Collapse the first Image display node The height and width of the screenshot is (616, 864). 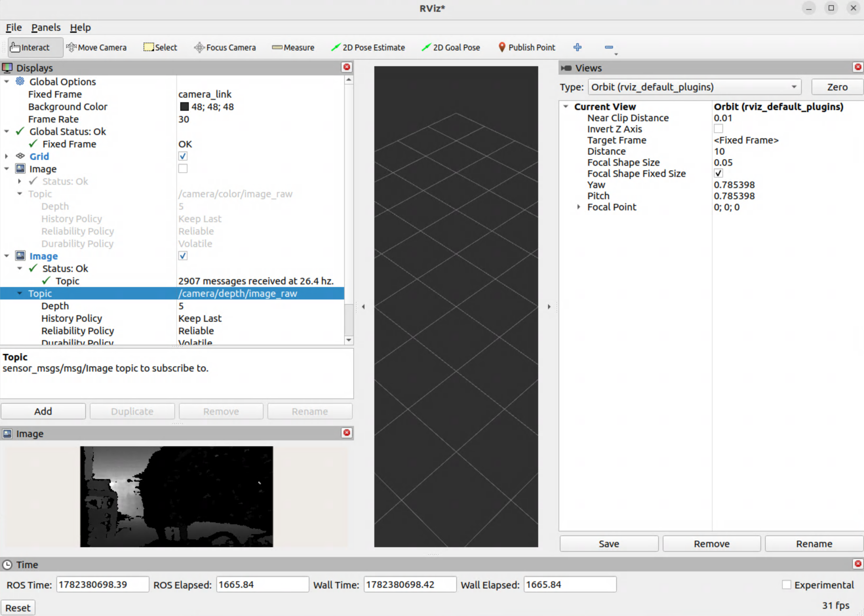point(7,168)
